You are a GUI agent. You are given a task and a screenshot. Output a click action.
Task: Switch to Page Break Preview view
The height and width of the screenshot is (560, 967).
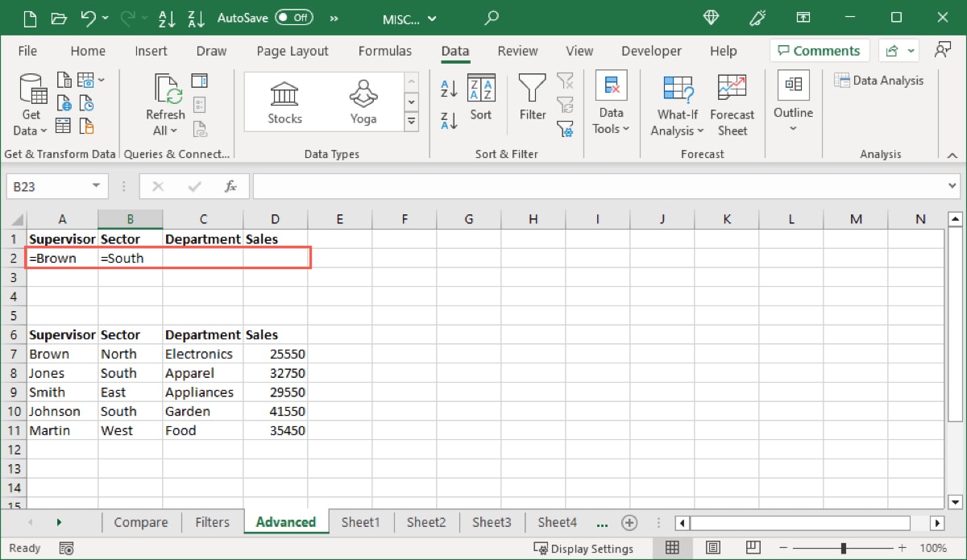(x=753, y=548)
